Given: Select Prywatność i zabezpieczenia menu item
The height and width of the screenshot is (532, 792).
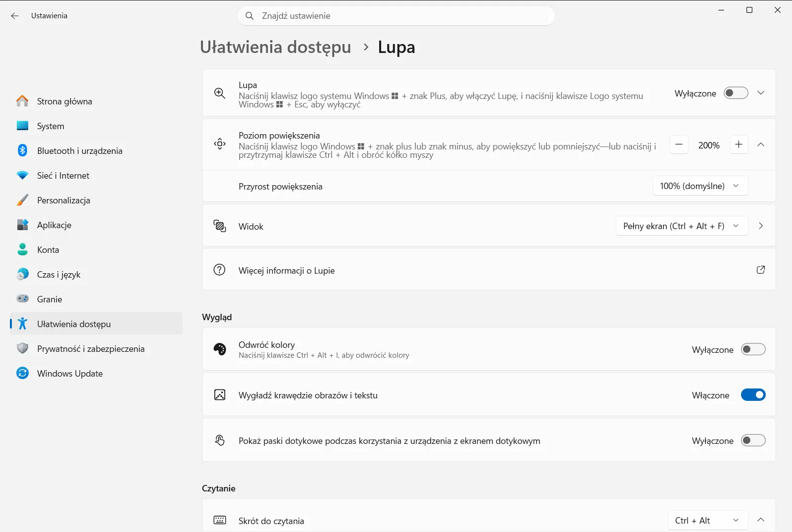Looking at the screenshot, I should [x=97, y=348].
